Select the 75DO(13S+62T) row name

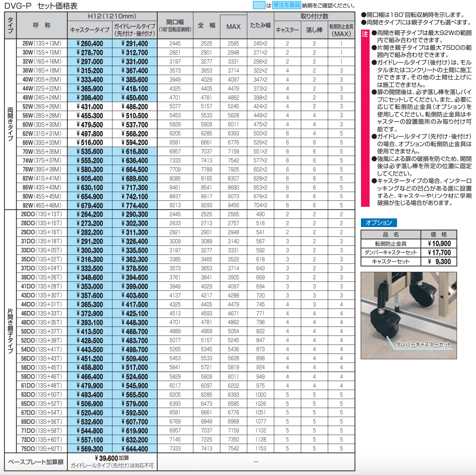coord(42,449)
